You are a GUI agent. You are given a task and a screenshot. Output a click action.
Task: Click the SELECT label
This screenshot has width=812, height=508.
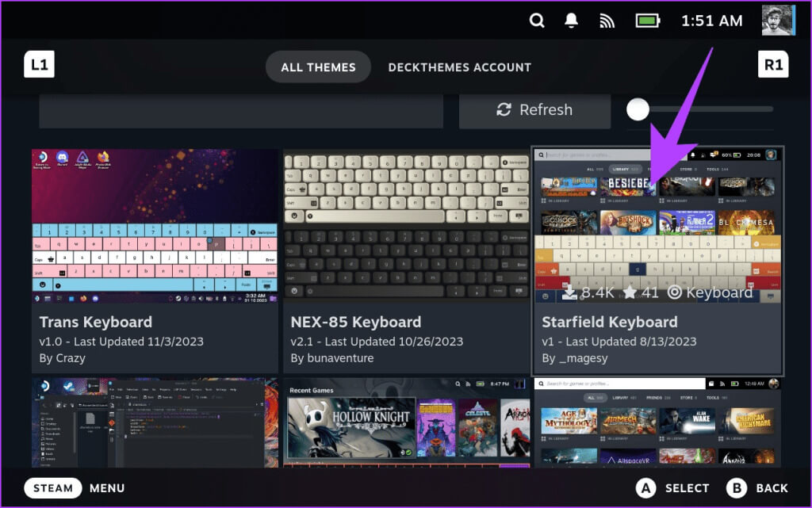click(x=687, y=488)
